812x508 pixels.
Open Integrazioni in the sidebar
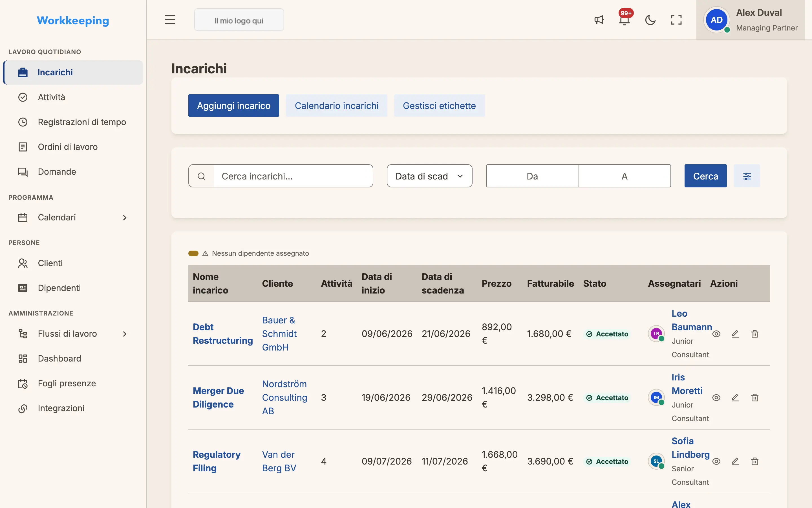[x=73, y=409]
